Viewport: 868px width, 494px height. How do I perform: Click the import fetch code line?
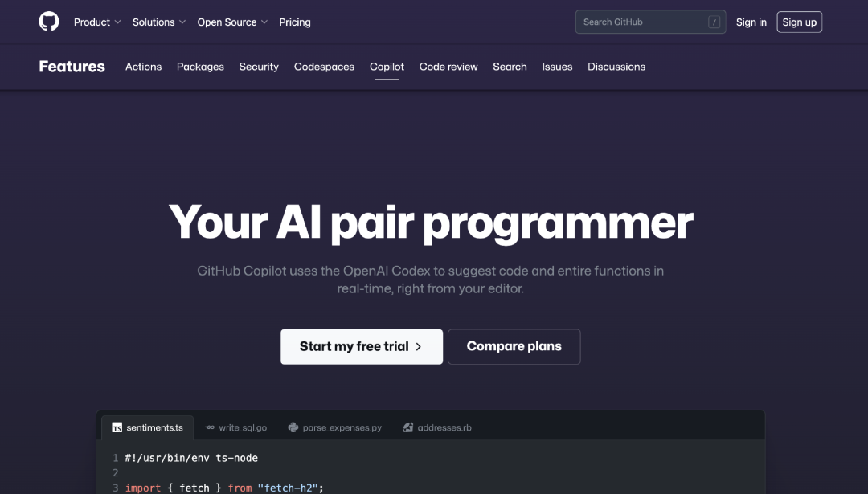[x=224, y=488]
